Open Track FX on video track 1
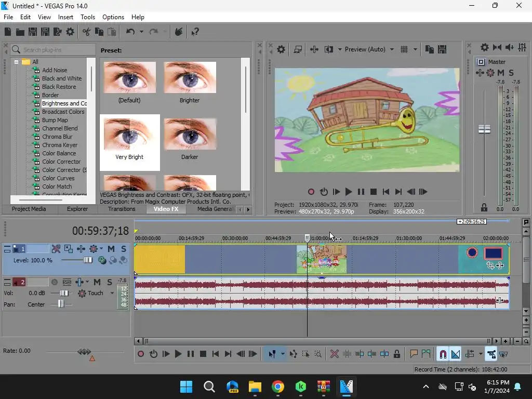This screenshot has width=532, height=399. (81, 249)
